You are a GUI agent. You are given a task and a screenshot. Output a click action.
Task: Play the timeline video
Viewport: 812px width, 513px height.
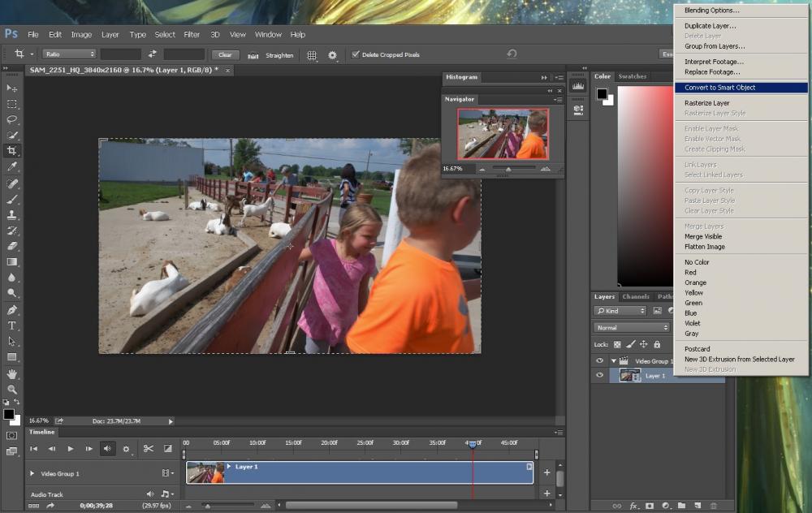[71, 448]
